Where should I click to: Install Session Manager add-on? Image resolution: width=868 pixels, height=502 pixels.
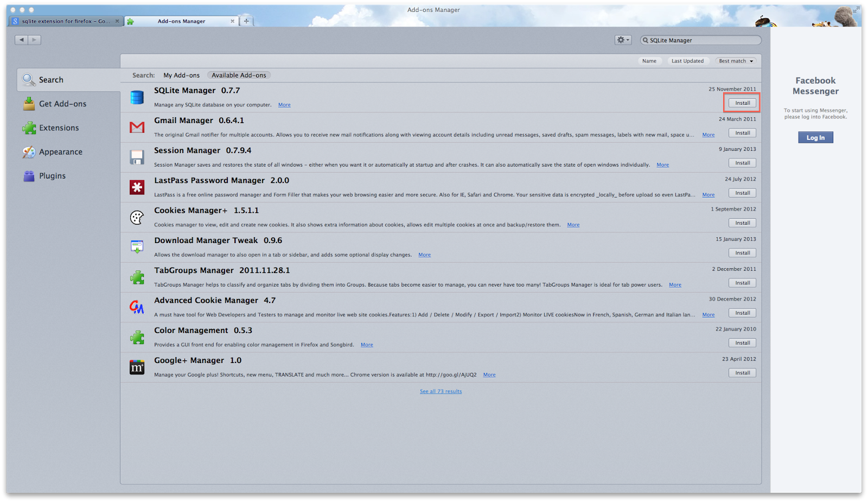click(742, 163)
